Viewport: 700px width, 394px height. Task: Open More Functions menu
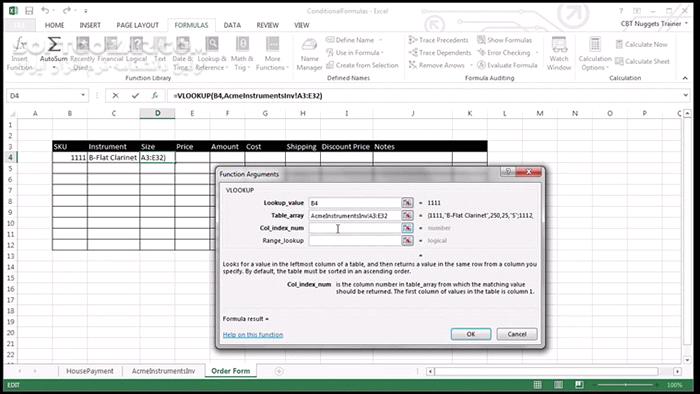click(272, 54)
